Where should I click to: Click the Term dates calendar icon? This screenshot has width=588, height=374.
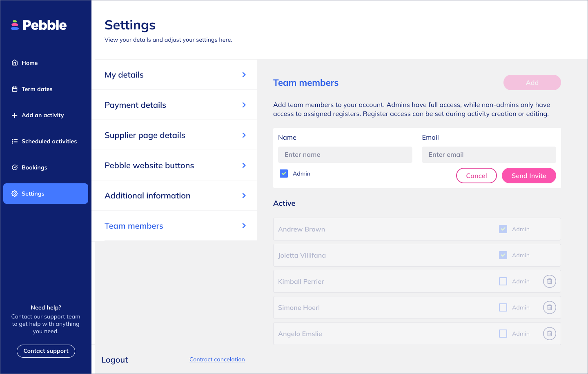(x=15, y=89)
